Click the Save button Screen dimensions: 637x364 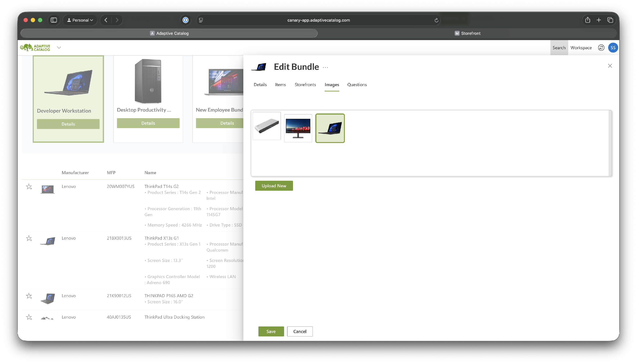coord(271,331)
